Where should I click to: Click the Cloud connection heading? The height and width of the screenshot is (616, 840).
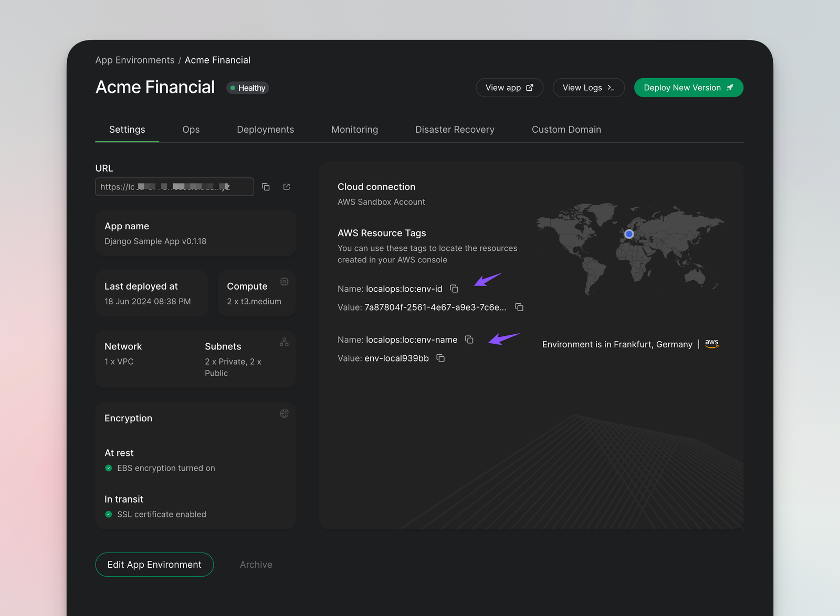(x=376, y=187)
